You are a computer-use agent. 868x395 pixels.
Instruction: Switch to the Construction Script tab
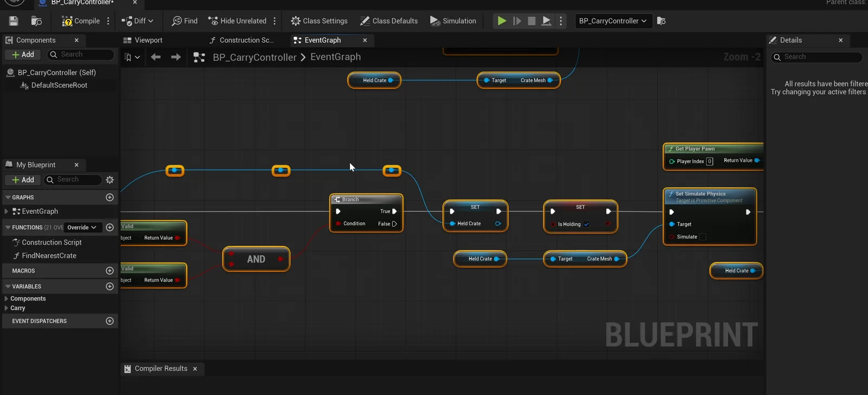241,40
